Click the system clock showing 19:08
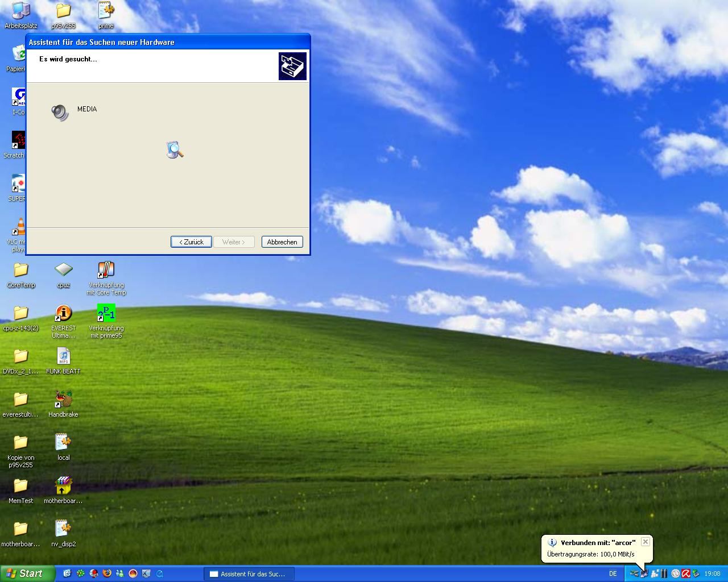This screenshot has height=582, width=728. (x=713, y=574)
